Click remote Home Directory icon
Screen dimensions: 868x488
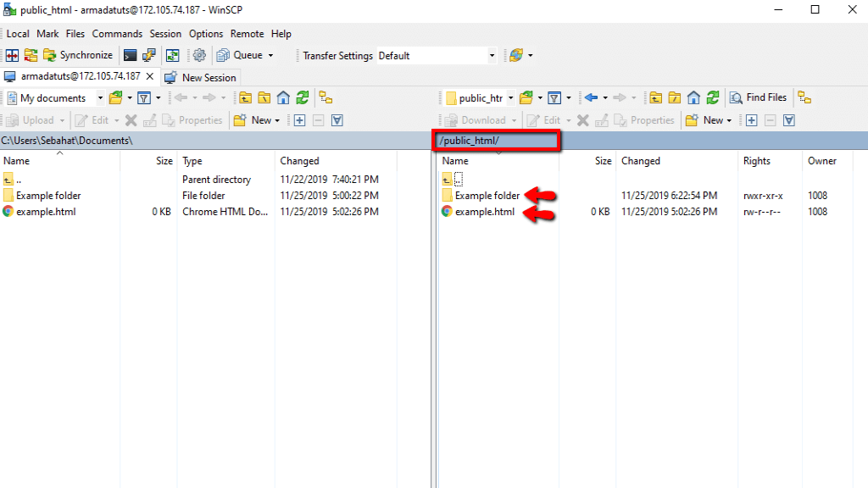tap(693, 98)
